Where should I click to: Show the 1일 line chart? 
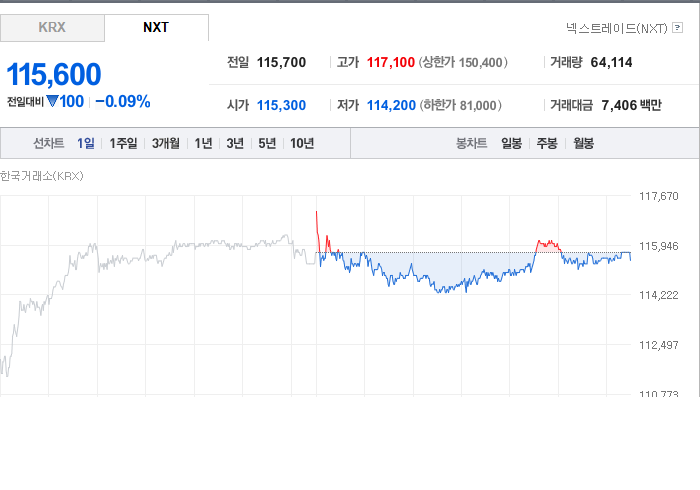pos(86,143)
